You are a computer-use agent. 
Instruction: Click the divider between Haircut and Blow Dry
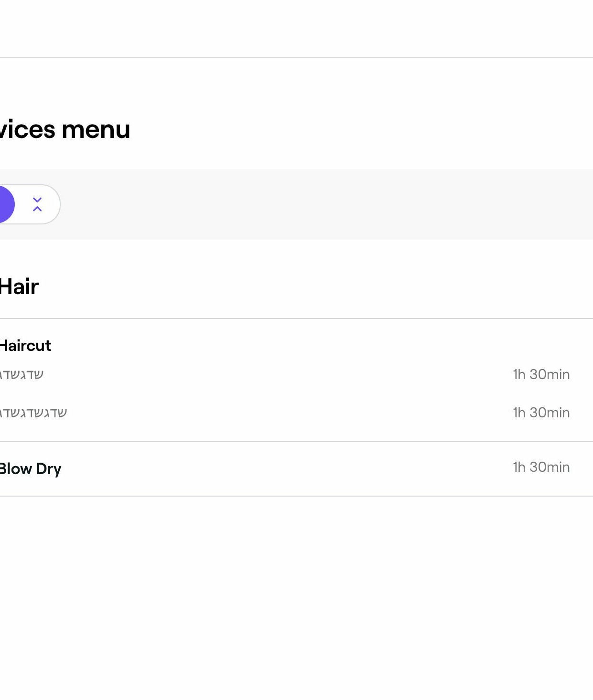click(x=296, y=442)
